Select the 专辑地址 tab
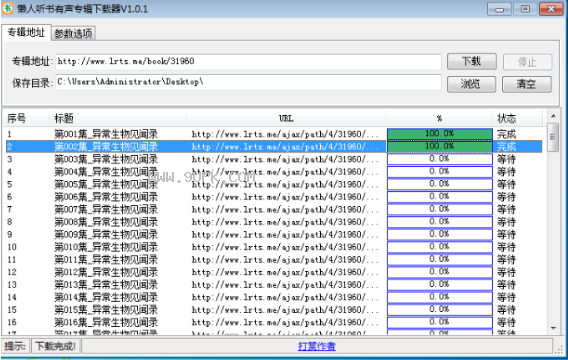Screen dimensions: 568x360 26,32
